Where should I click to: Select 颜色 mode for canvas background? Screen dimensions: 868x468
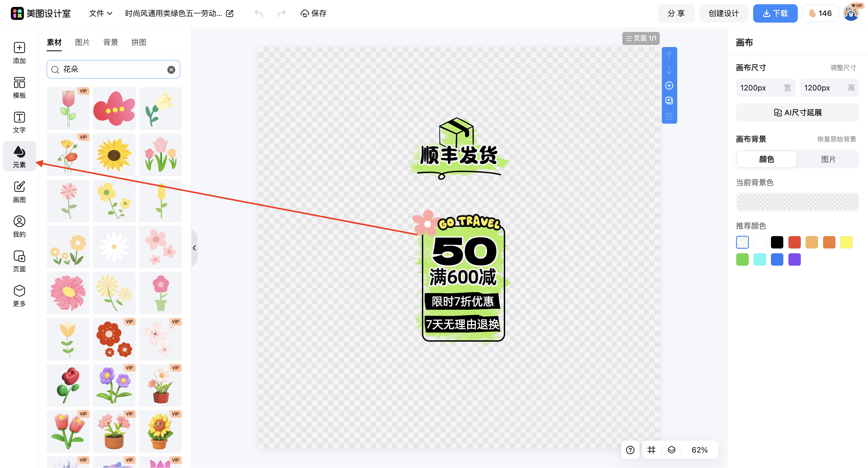[766, 159]
